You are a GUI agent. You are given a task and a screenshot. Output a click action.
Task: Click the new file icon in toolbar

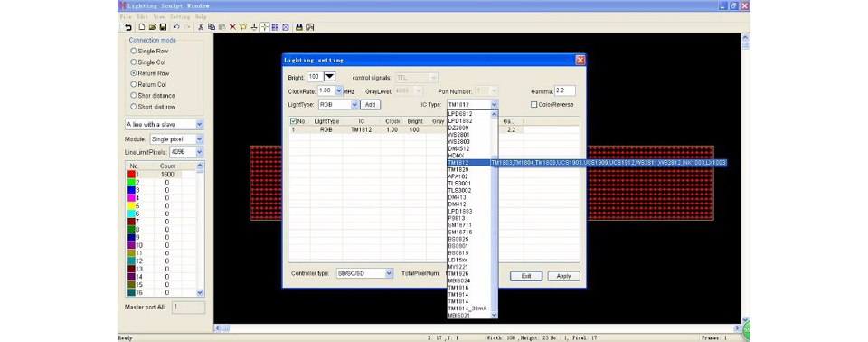click(142, 26)
